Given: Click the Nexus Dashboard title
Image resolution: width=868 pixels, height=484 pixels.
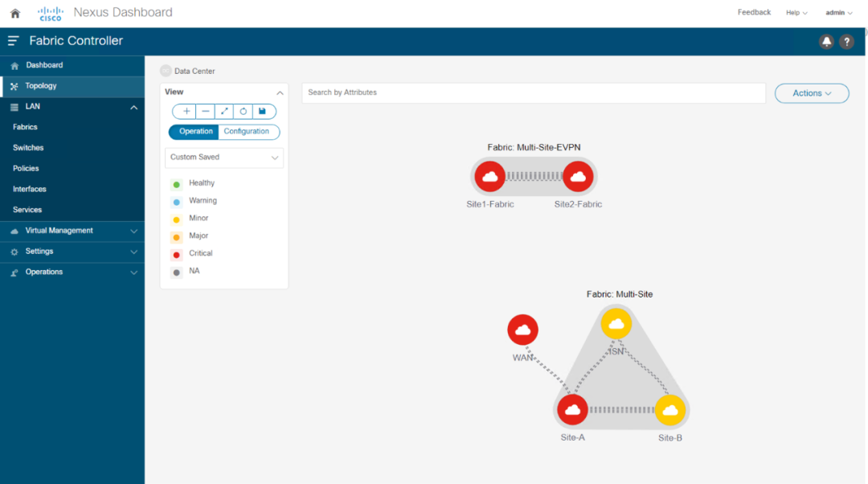Looking at the screenshot, I should coord(123,12).
